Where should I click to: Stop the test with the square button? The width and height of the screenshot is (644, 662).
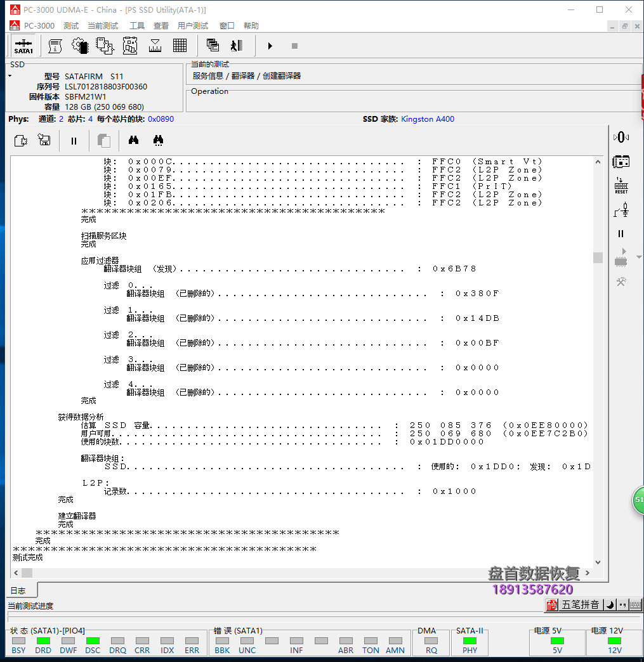[294, 46]
